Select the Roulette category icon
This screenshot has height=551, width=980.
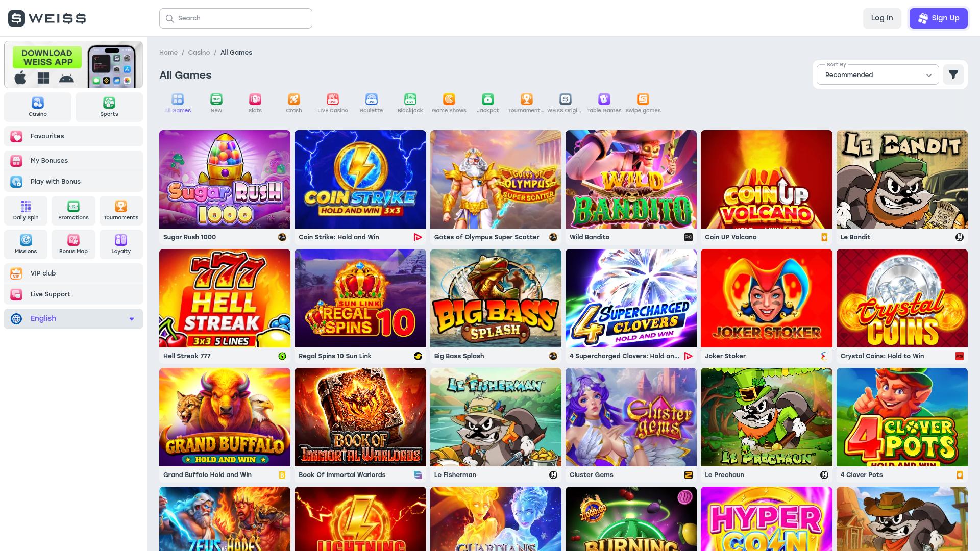point(372,99)
